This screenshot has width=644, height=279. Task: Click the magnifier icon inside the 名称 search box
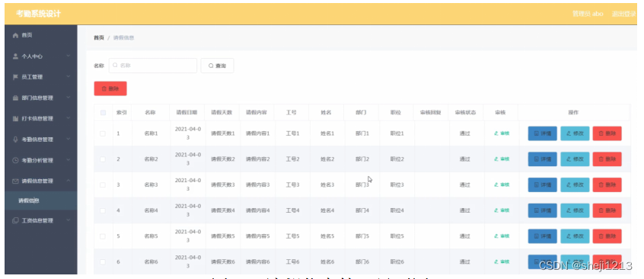tap(116, 66)
